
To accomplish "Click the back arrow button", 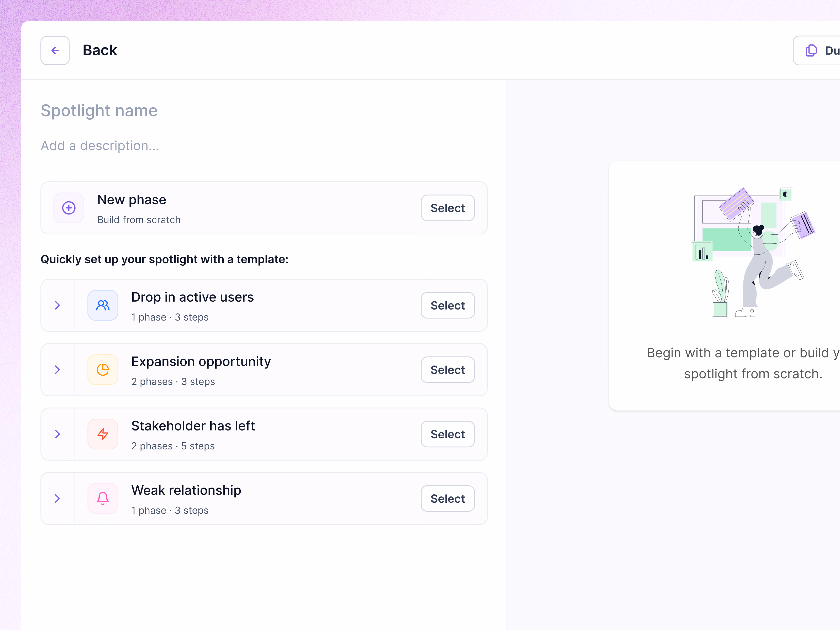I will 55,50.
